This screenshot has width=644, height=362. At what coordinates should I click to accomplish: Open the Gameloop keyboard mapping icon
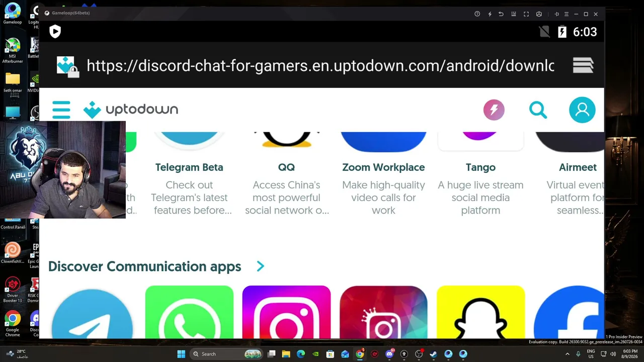tap(514, 14)
